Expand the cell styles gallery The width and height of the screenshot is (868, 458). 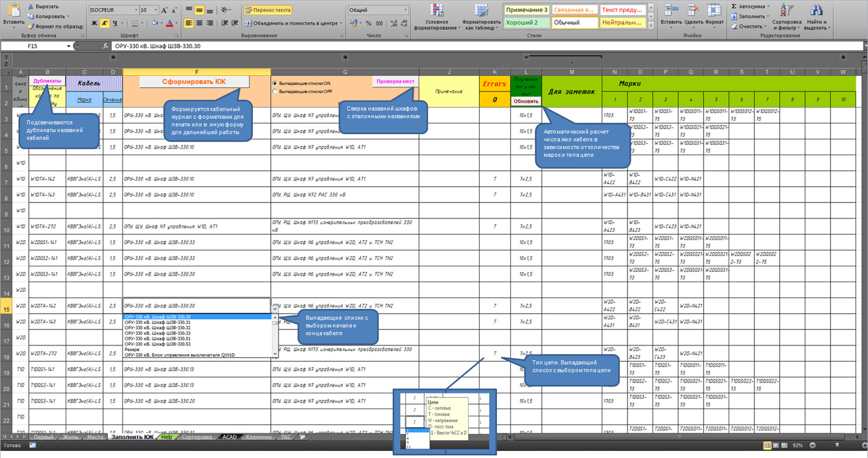point(651,26)
